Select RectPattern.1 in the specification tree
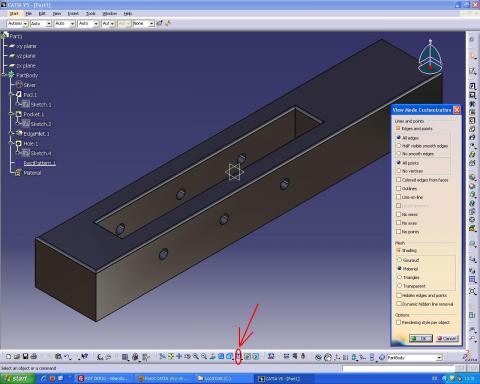Image resolution: width=480 pixels, height=384 pixels. click(39, 163)
